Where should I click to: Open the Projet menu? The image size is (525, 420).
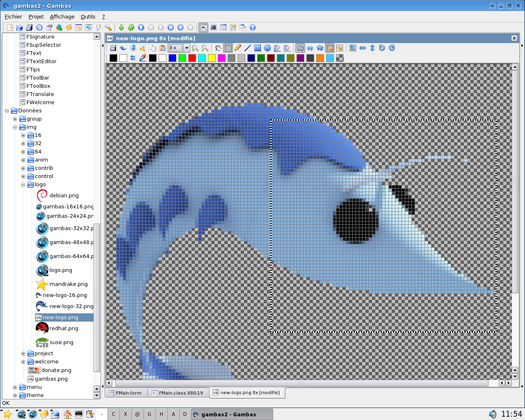[36, 17]
